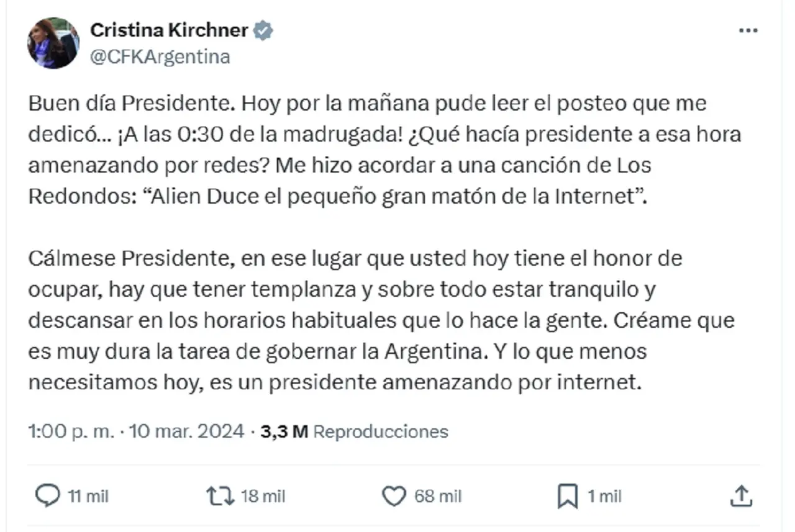Click the 68 mil likes count
Viewport: 795px width, 532px height.
438,496
